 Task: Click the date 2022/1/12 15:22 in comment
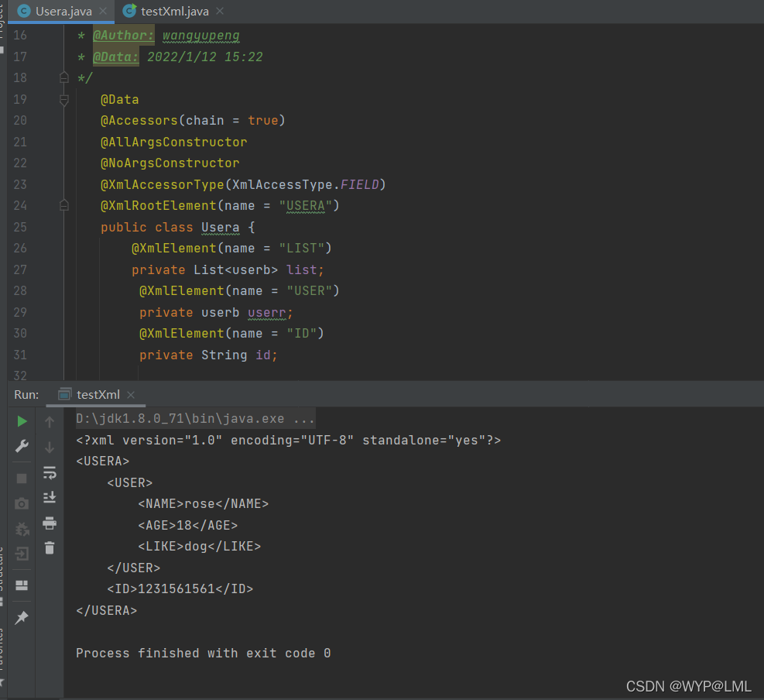pos(204,57)
